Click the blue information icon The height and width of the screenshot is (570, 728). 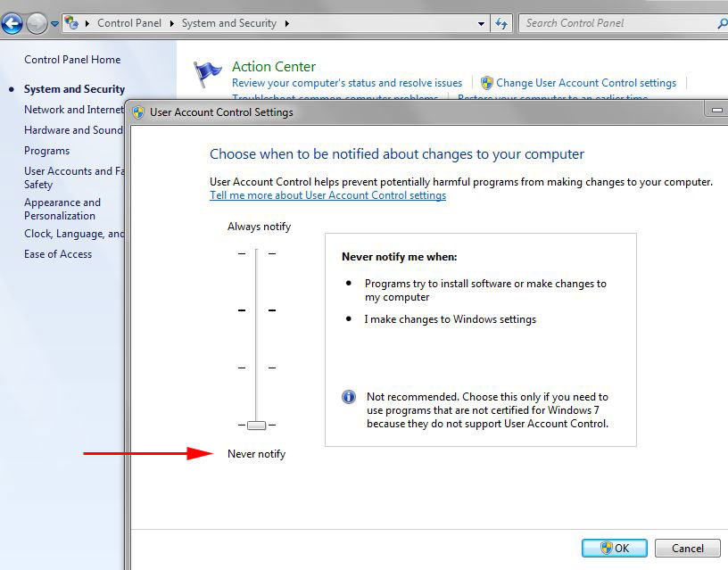point(349,397)
